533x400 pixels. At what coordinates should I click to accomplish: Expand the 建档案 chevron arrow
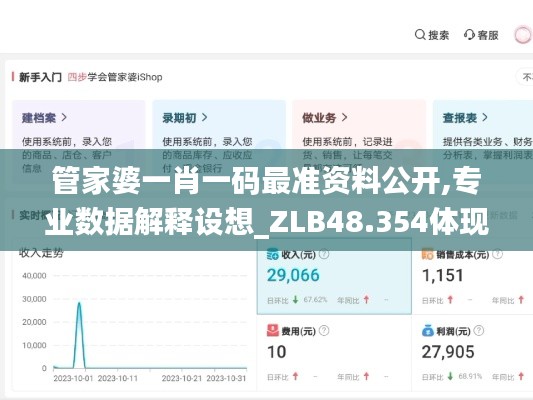[x=64, y=118]
